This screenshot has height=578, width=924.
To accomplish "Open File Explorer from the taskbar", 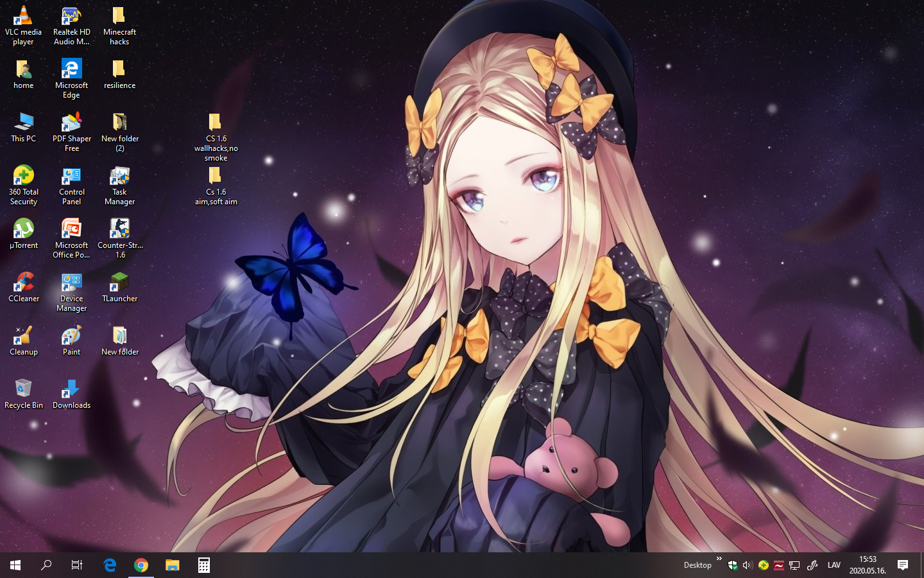I will point(172,565).
